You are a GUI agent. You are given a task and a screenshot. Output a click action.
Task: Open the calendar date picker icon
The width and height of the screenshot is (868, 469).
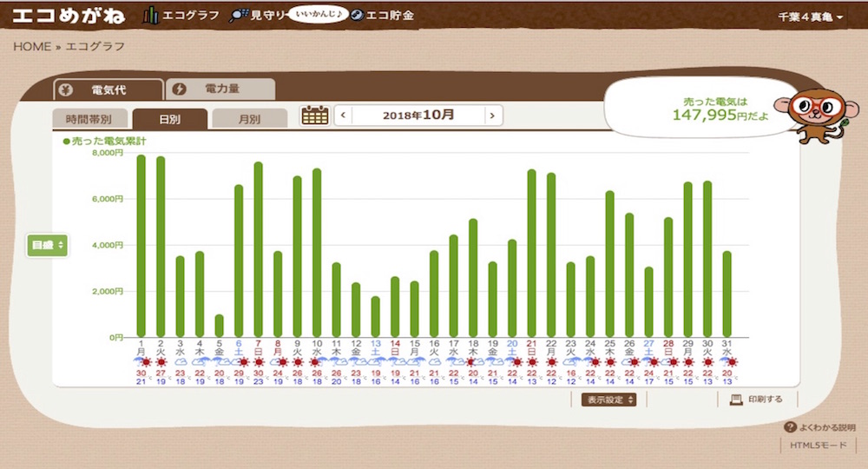(314, 116)
